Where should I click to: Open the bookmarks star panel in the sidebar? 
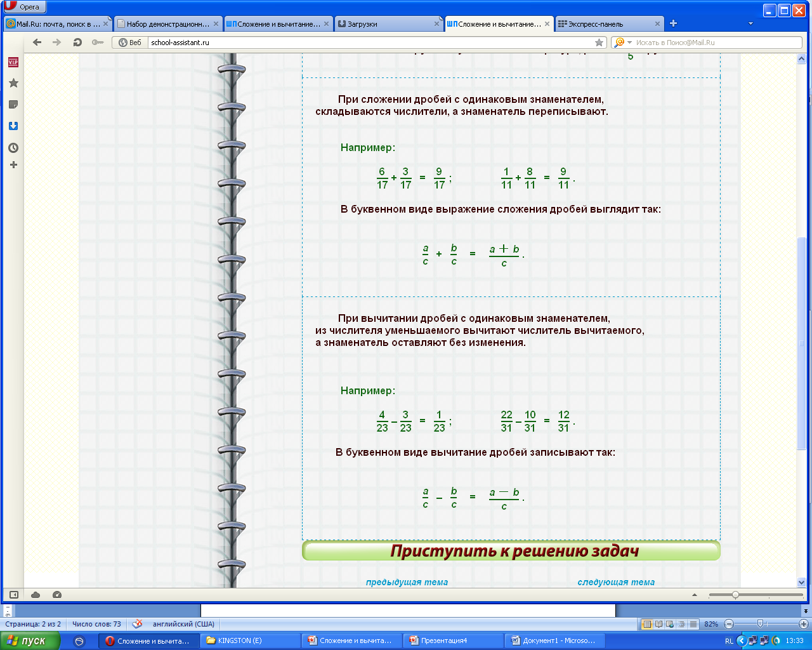coord(13,83)
